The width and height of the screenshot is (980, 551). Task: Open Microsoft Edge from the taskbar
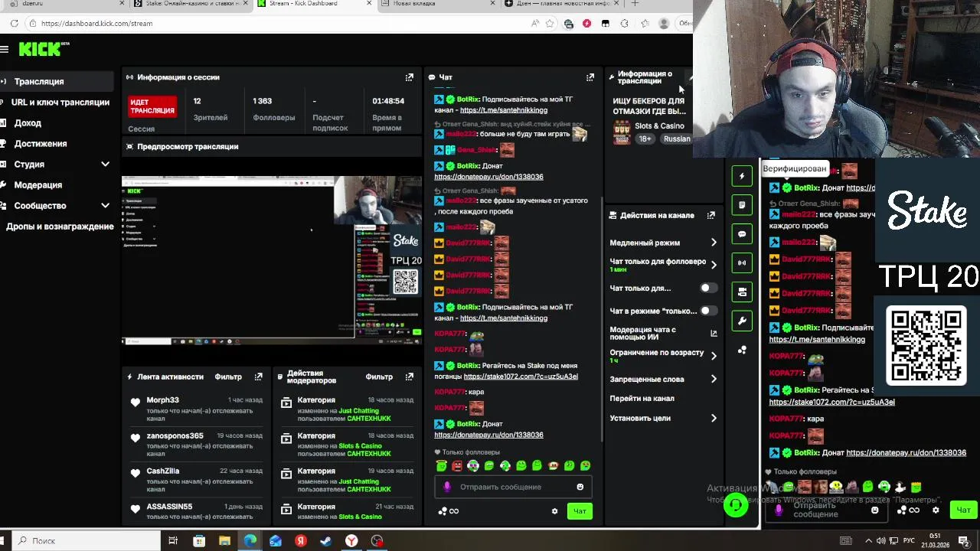250,541
